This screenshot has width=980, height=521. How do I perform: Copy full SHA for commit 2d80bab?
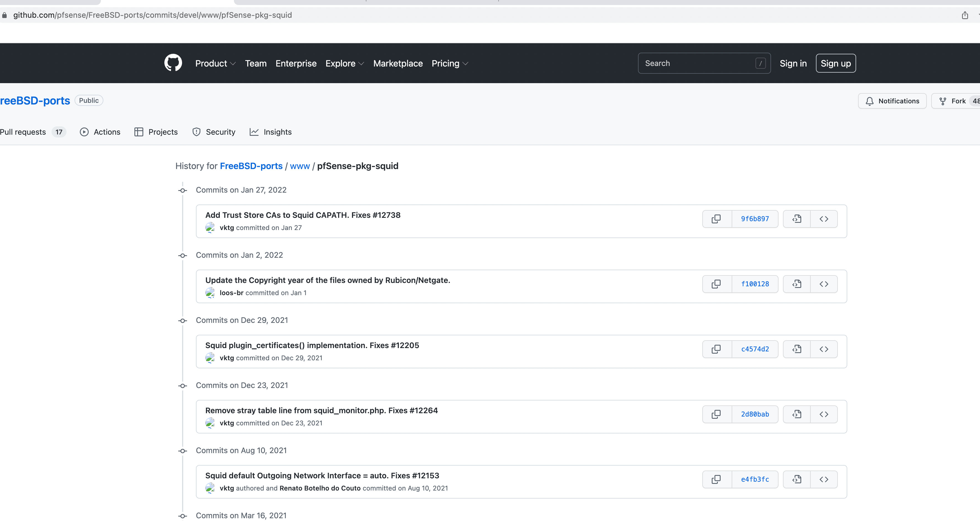[716, 414]
